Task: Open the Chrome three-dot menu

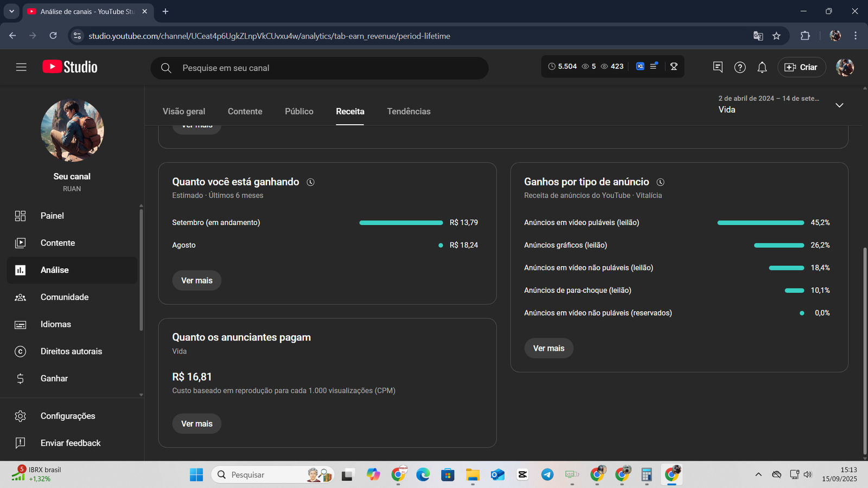Action: [856, 36]
